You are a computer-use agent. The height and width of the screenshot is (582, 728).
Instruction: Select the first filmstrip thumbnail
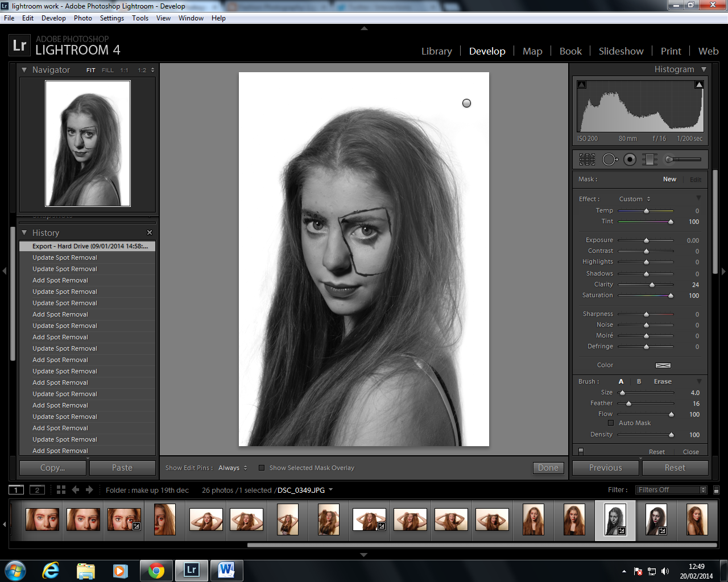pos(42,519)
